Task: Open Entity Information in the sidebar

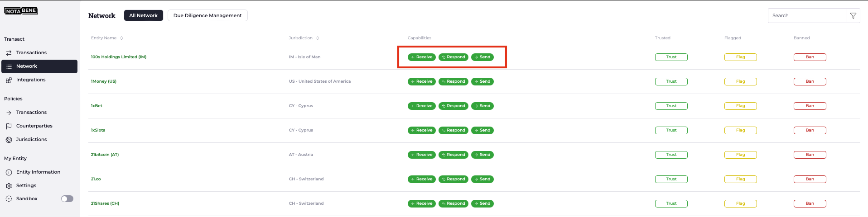Action: 38,172
